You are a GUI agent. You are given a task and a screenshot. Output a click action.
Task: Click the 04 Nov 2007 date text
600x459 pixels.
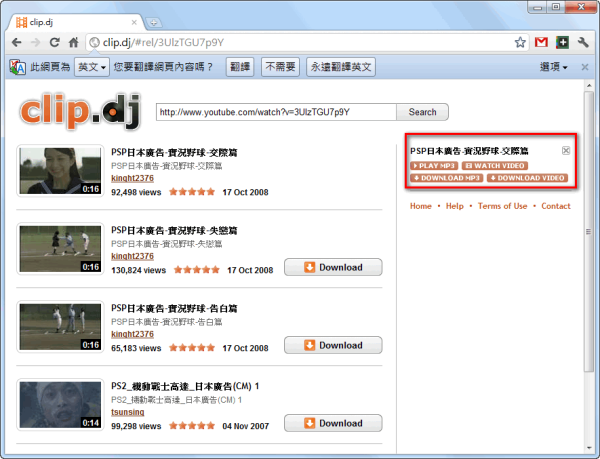pos(246,426)
